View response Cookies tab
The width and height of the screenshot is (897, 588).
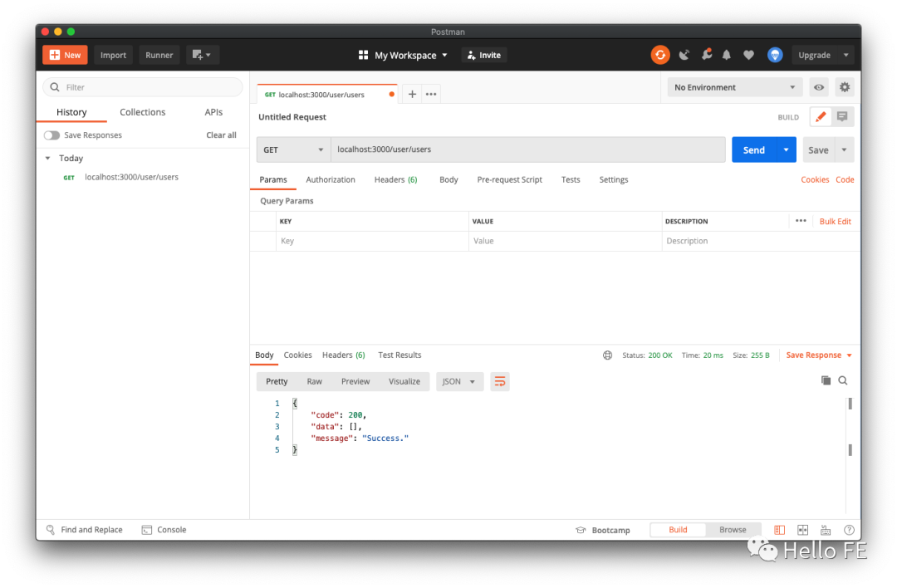pos(298,355)
